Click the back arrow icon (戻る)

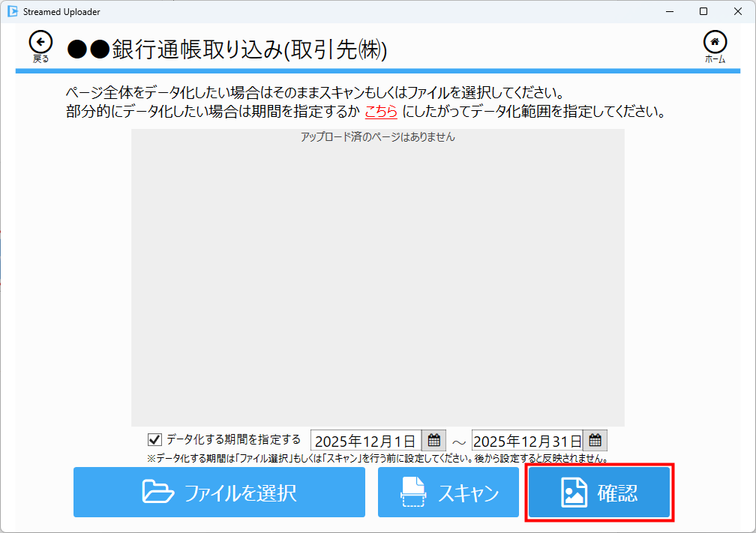[40, 42]
